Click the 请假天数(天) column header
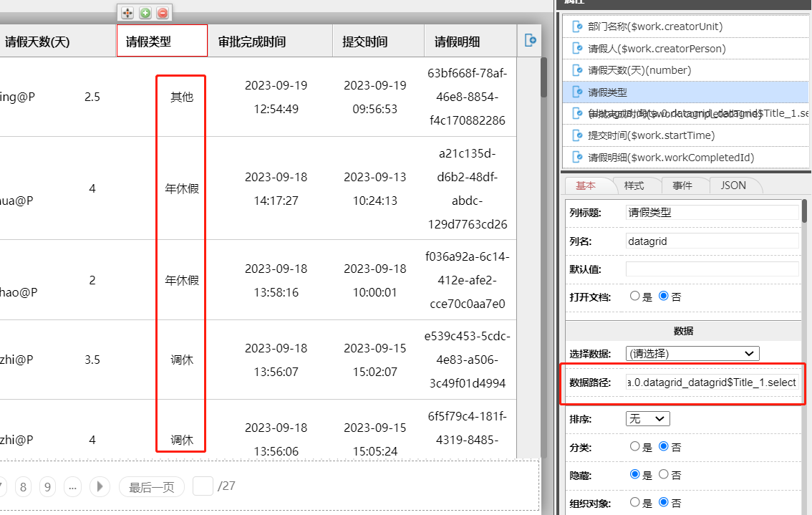Viewport: 812px width, 515px height. [57, 41]
